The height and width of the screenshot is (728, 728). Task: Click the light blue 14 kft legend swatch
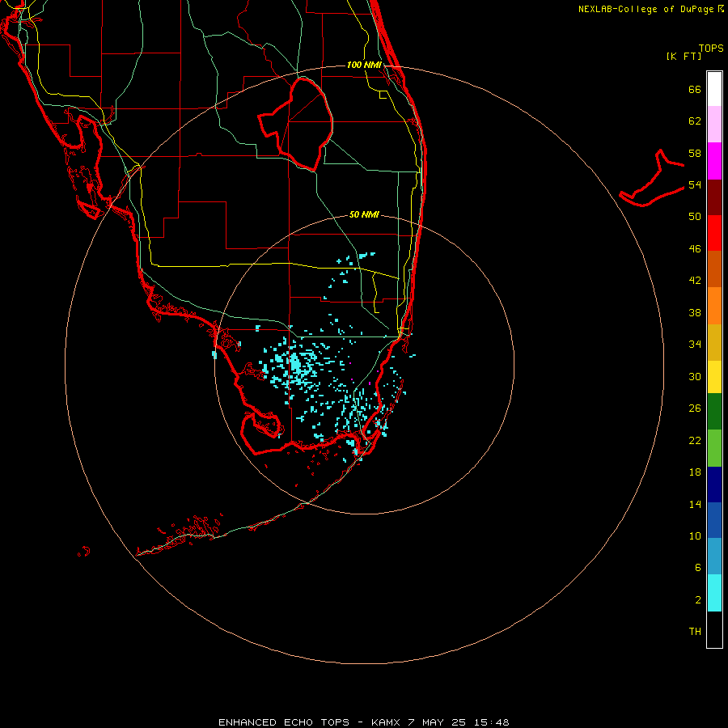(x=714, y=557)
